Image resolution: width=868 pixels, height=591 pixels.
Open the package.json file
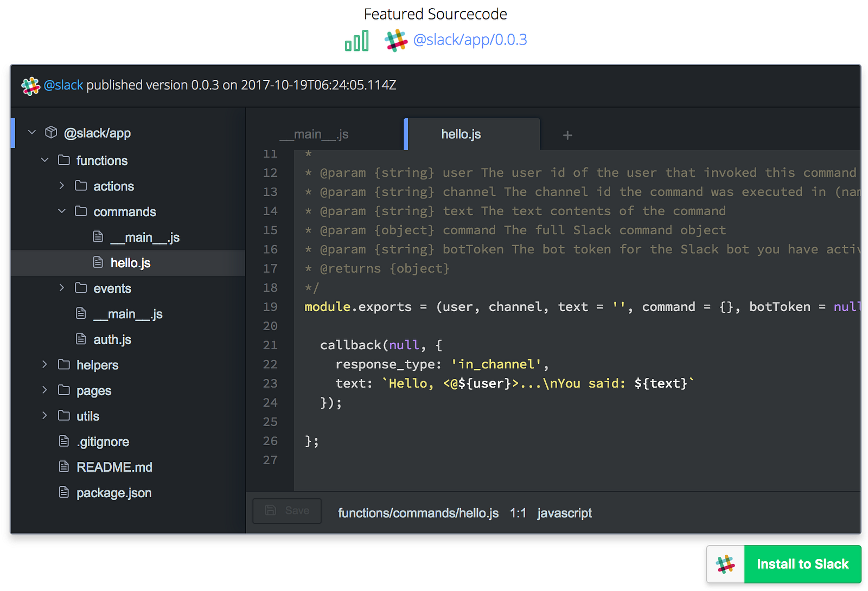tap(114, 493)
